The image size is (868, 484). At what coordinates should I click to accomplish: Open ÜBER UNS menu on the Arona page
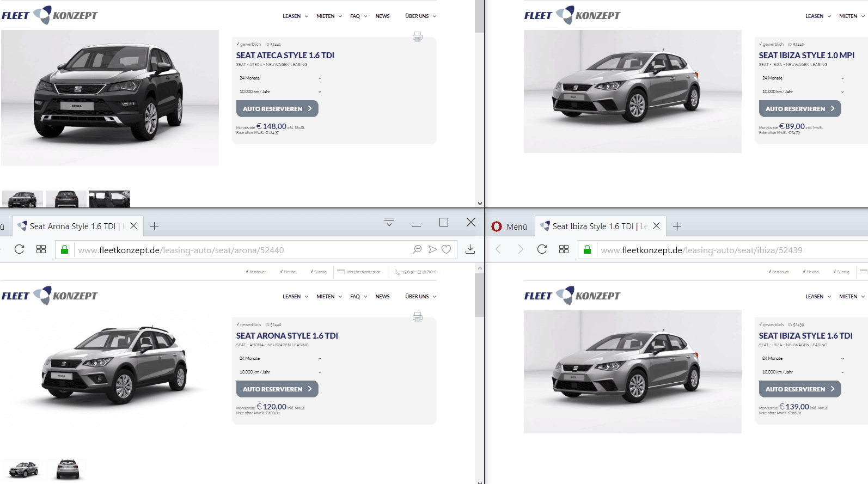[420, 297]
